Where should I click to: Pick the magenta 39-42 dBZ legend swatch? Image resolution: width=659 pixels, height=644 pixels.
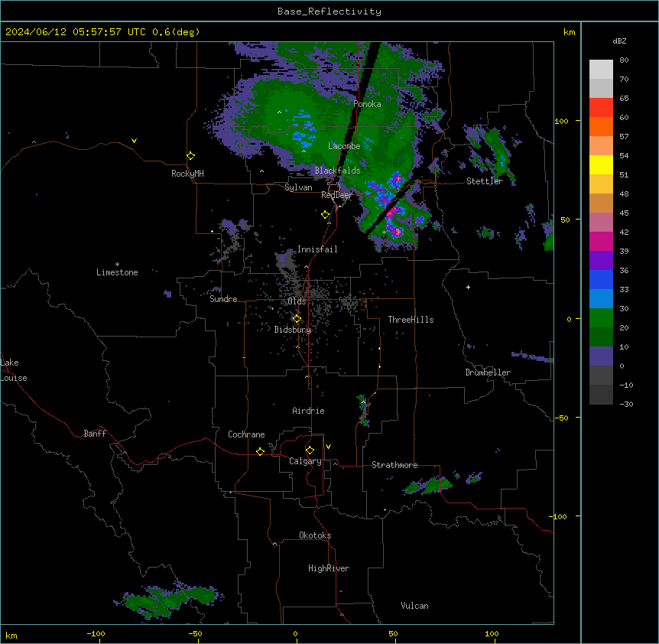tap(601, 242)
